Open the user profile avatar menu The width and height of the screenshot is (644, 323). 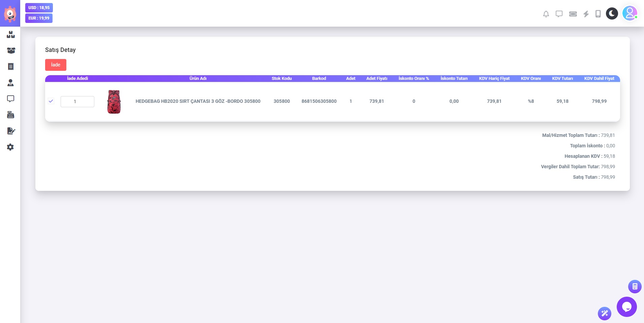(630, 13)
